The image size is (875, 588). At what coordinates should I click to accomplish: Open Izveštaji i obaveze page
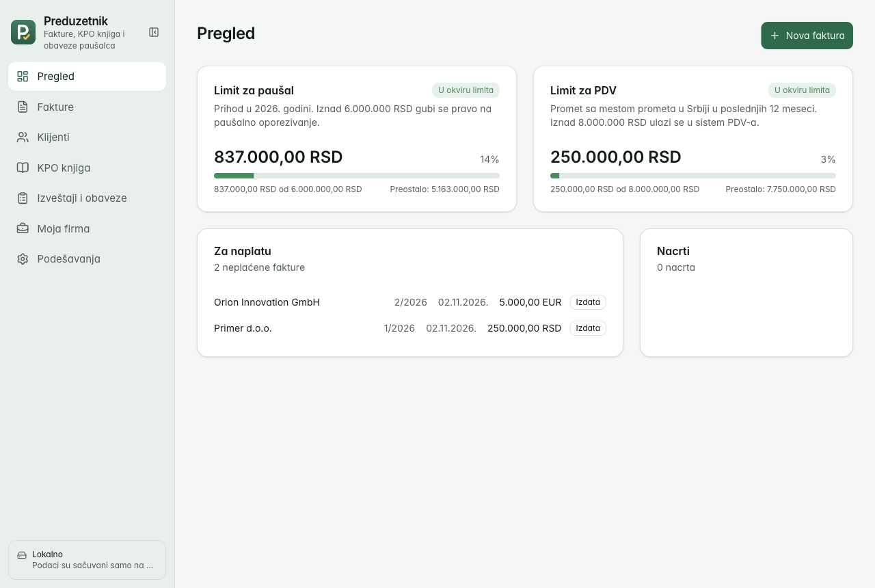87,198
